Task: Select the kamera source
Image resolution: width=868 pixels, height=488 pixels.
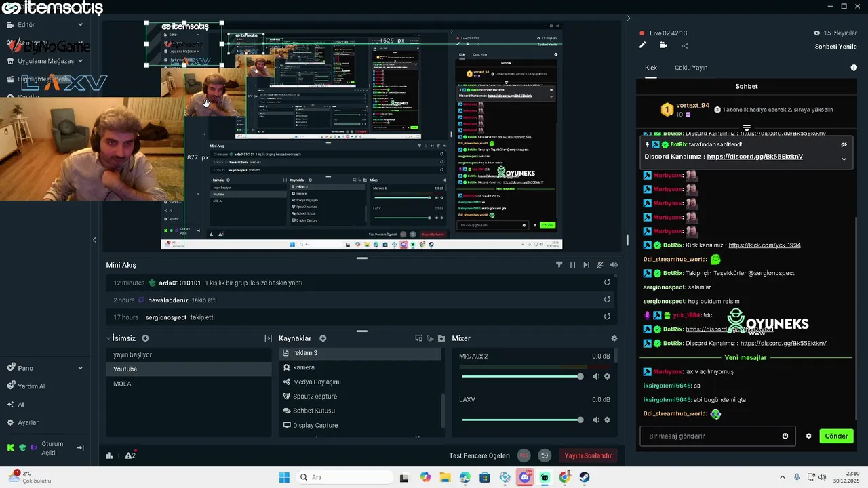Action: (360, 367)
